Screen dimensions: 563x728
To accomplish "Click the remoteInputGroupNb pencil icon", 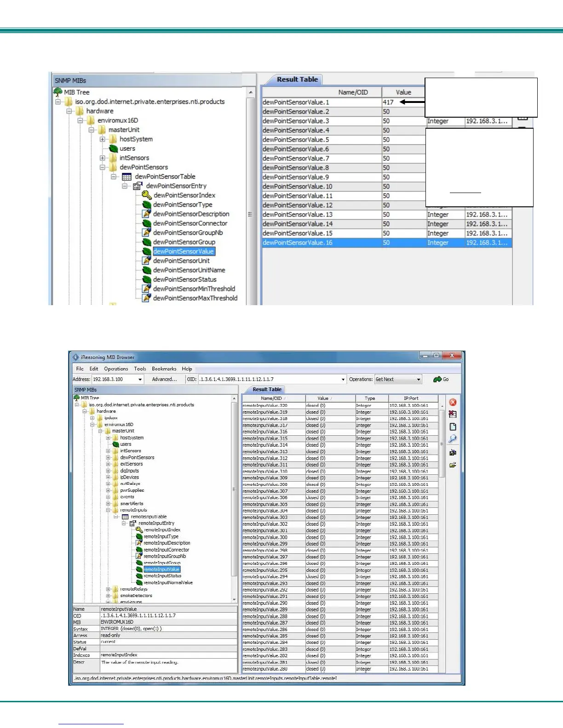I will coord(139,556).
